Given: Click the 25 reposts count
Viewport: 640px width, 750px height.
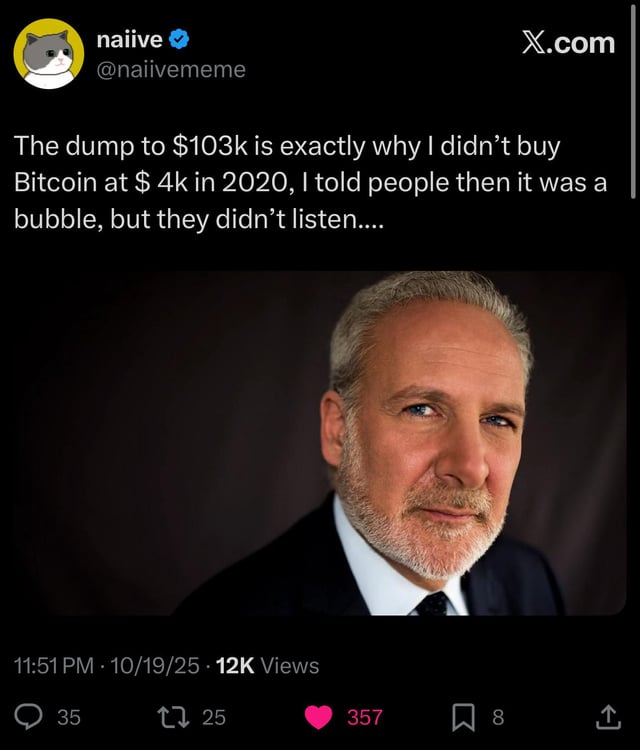Looking at the screenshot, I should click(x=214, y=717).
